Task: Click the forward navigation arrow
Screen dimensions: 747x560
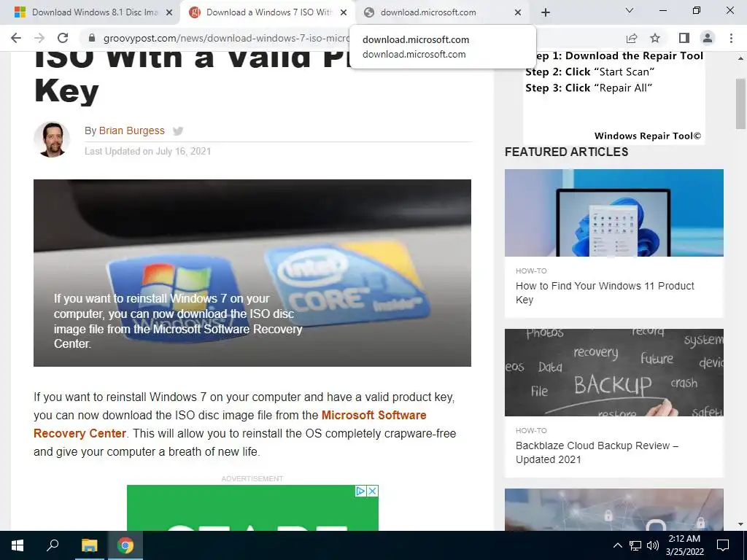Action: coord(39,38)
